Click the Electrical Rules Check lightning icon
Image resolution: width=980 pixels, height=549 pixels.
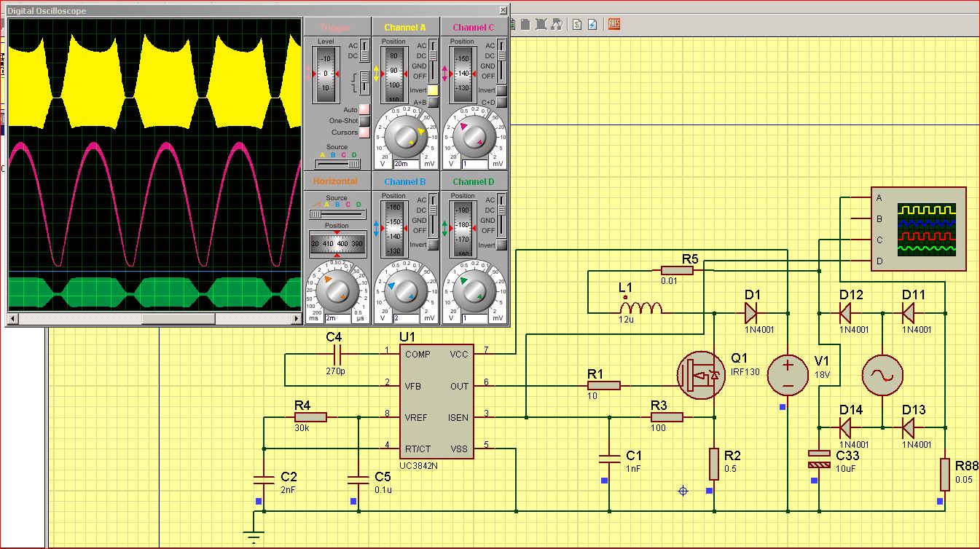[x=592, y=23]
